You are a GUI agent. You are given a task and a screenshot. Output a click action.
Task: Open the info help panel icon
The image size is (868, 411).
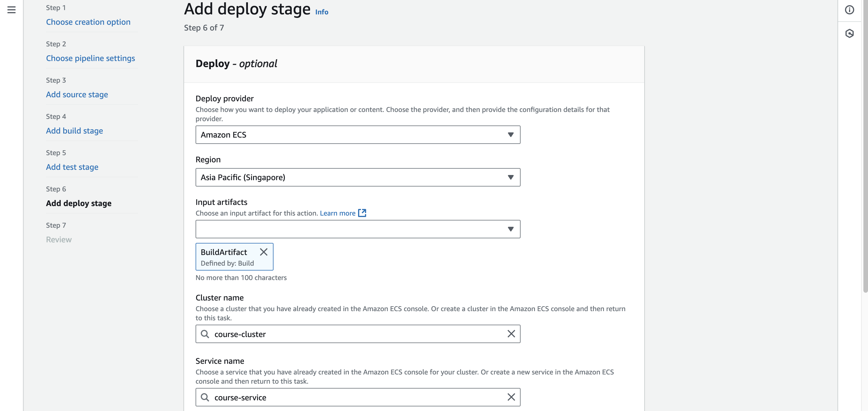click(850, 10)
